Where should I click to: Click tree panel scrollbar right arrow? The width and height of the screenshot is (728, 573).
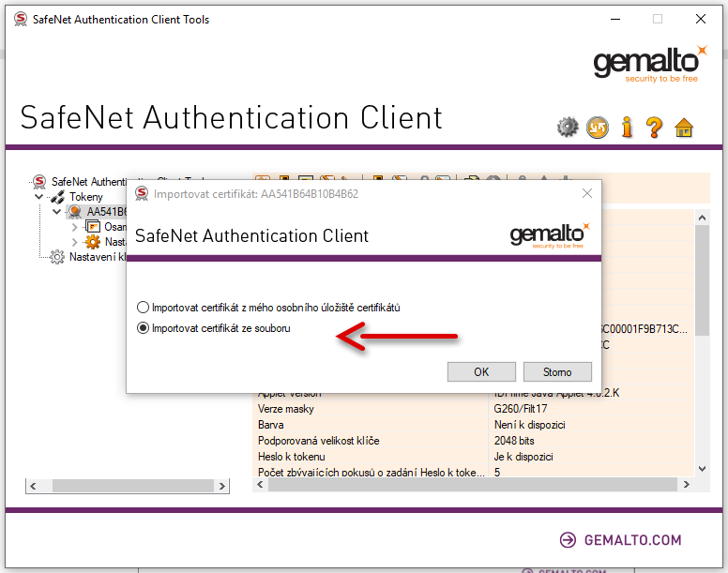[222, 486]
